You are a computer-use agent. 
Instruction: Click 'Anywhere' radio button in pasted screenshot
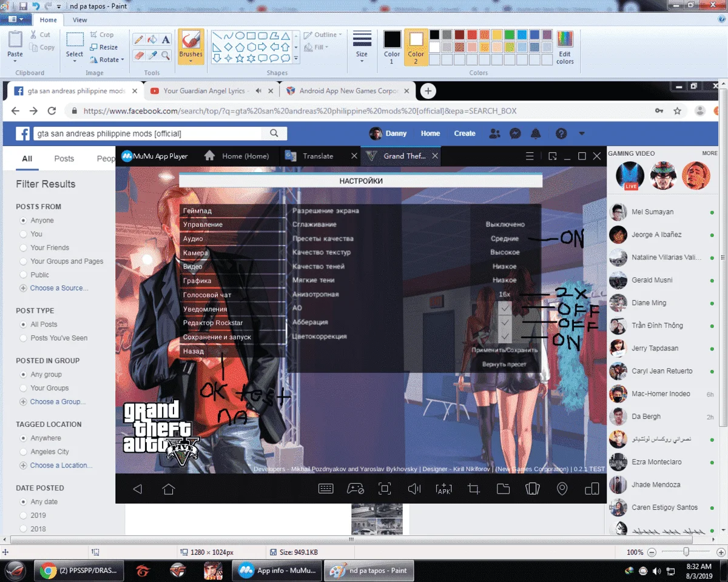tap(24, 438)
